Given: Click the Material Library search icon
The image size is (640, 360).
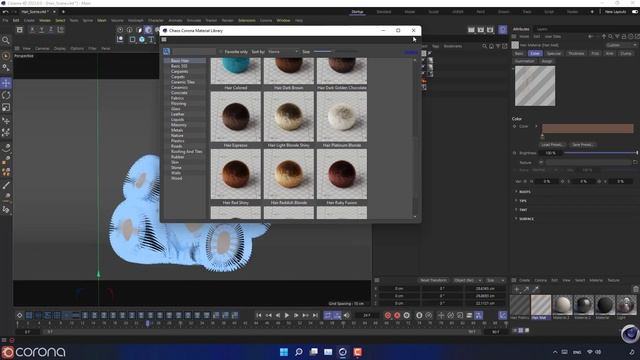Looking at the screenshot, I should coord(167,51).
